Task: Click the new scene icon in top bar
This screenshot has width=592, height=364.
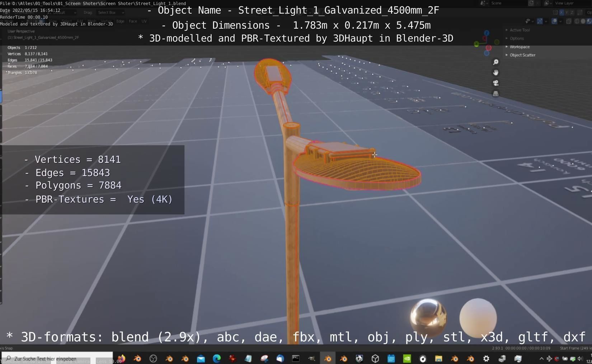Action: pyautogui.click(x=531, y=3)
